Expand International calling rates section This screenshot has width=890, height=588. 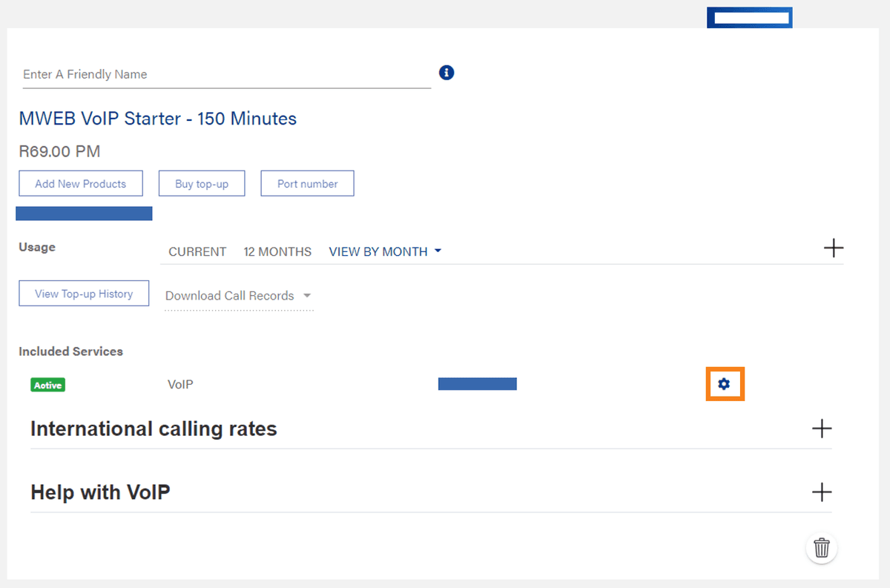(x=822, y=429)
